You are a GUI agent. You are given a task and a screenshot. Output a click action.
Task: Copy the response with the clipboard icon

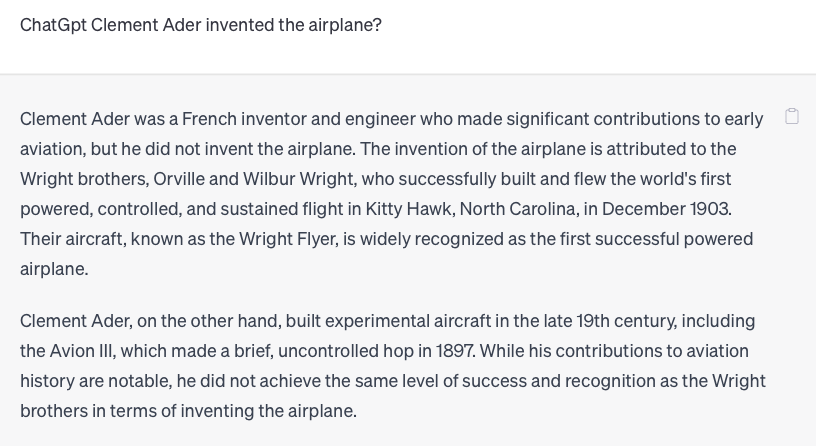(792, 117)
